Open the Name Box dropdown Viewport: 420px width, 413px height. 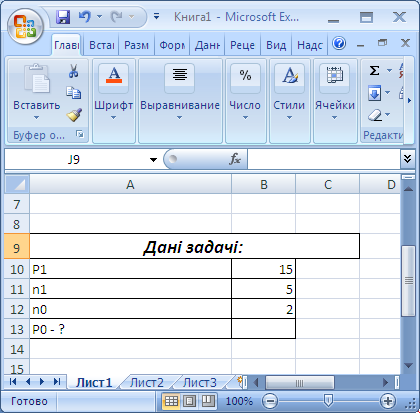pyautogui.click(x=153, y=160)
